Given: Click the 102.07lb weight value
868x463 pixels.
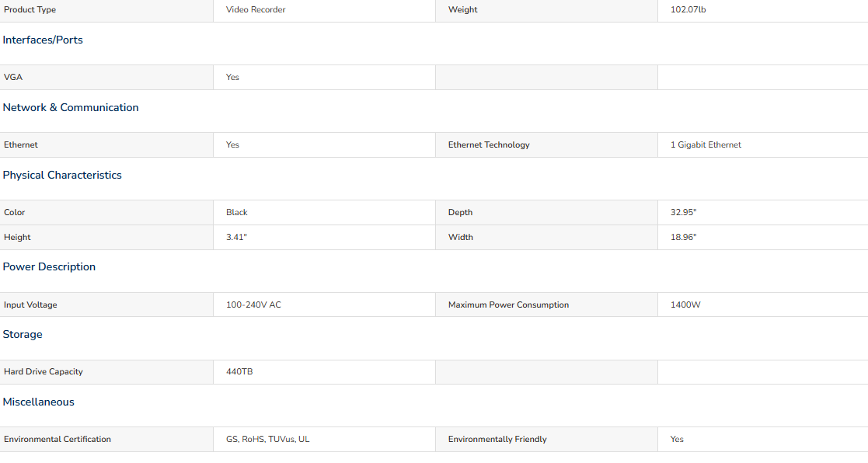Looking at the screenshot, I should click(x=688, y=9).
